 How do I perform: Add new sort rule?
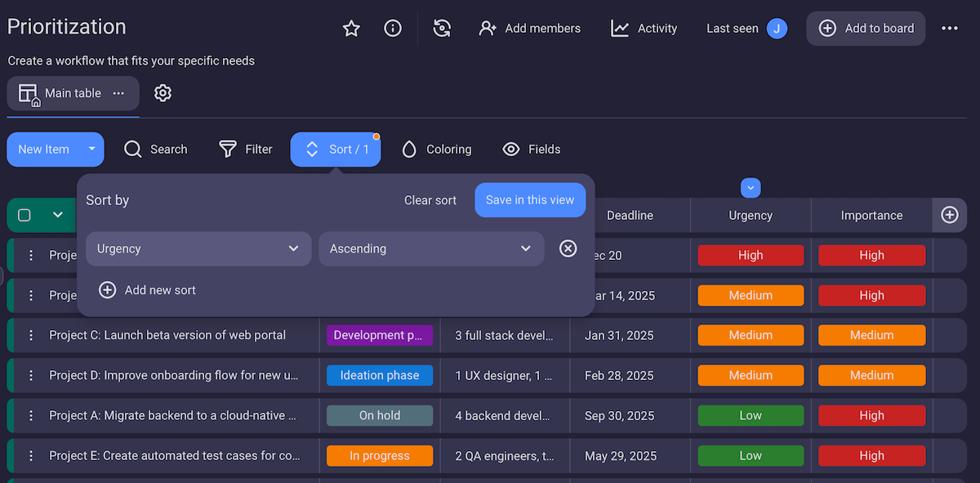pyautogui.click(x=147, y=290)
